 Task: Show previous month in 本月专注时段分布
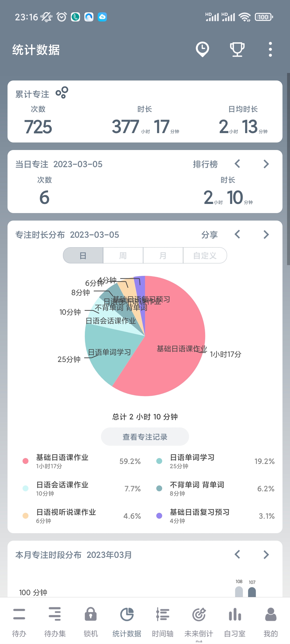(x=237, y=554)
